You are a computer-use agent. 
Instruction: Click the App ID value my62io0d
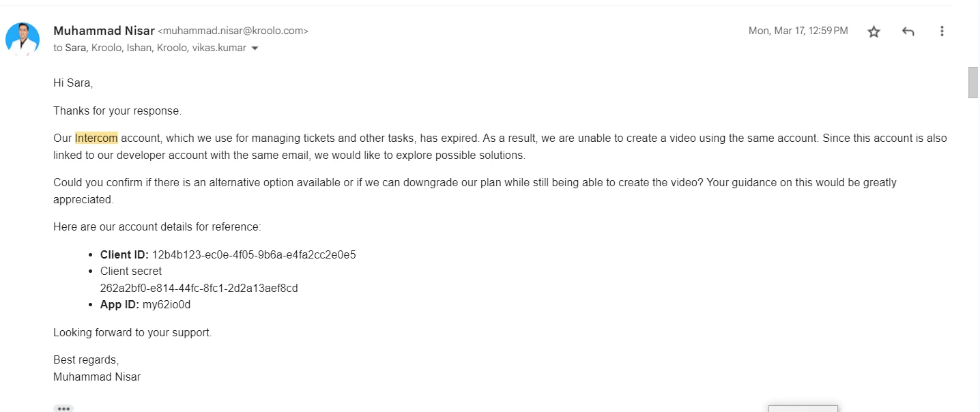point(167,305)
